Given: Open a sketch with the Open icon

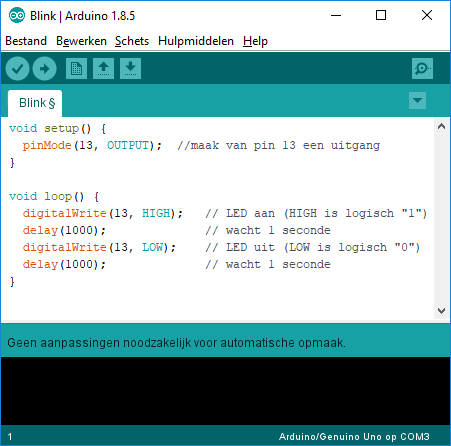Looking at the screenshot, I should 103,69.
